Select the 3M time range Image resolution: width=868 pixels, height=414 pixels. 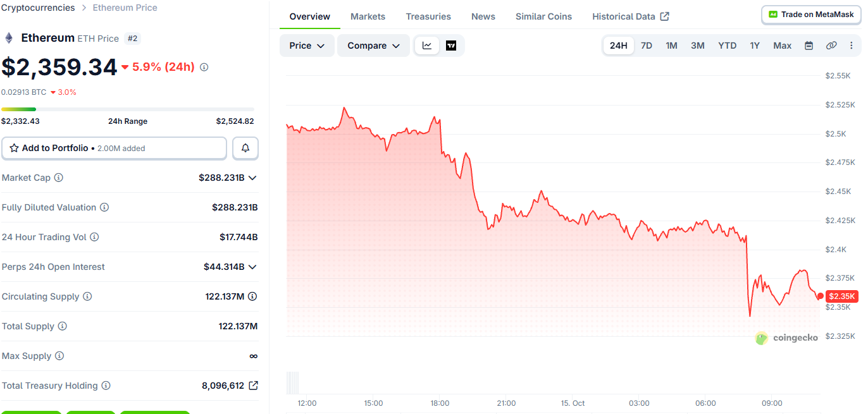coord(698,46)
